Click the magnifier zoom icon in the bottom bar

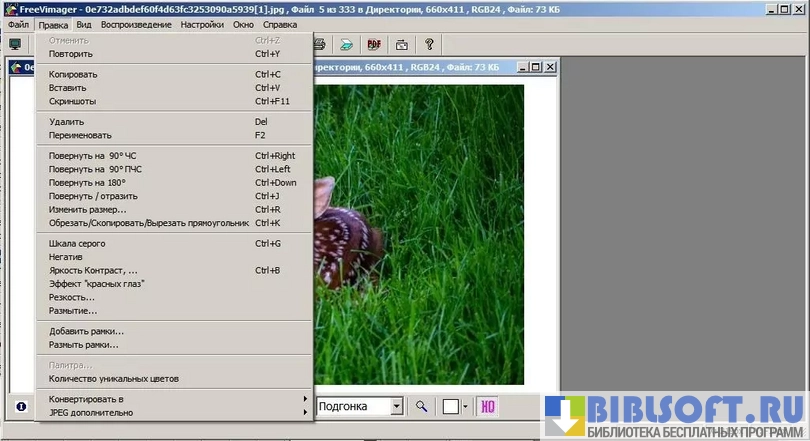point(422,406)
